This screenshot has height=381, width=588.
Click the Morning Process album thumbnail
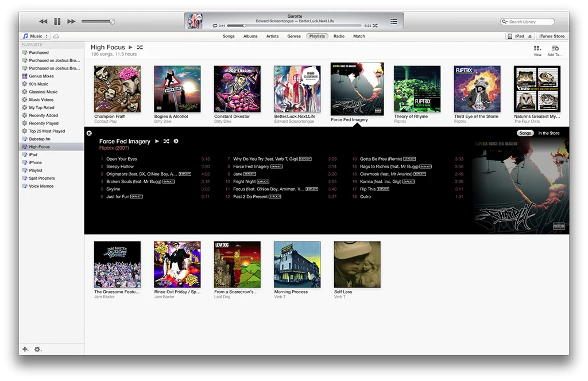point(297,265)
